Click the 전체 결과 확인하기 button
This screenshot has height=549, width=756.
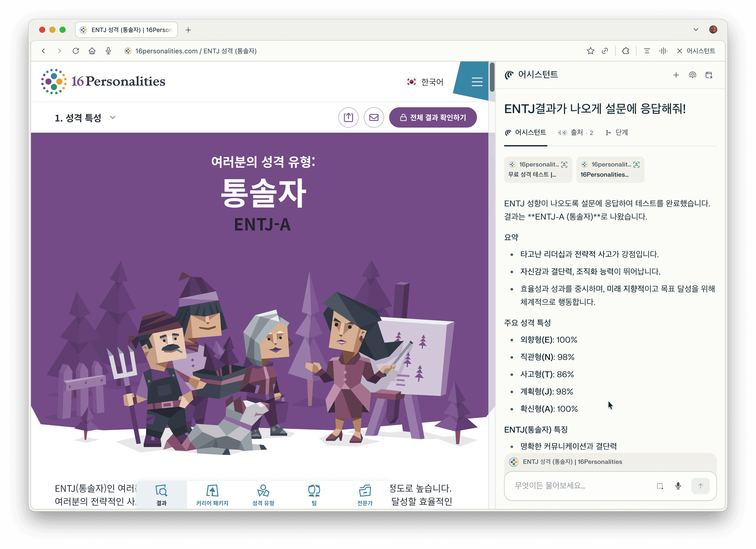433,117
